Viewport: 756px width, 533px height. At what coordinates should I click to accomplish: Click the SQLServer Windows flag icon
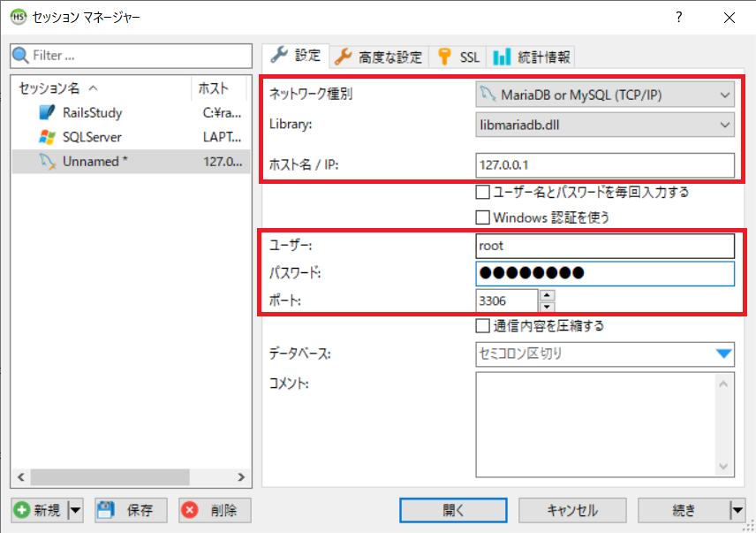click(x=47, y=137)
